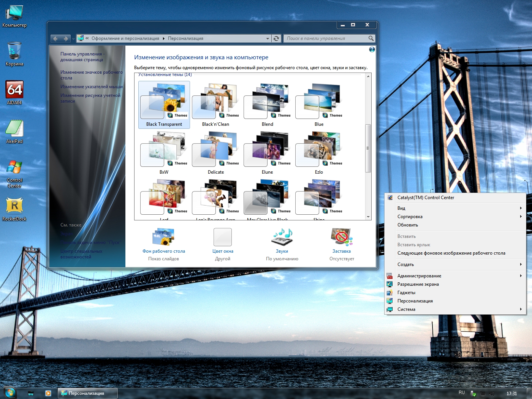Apply the Blend theme
Viewport: 532px width, 399px height.
point(267,105)
